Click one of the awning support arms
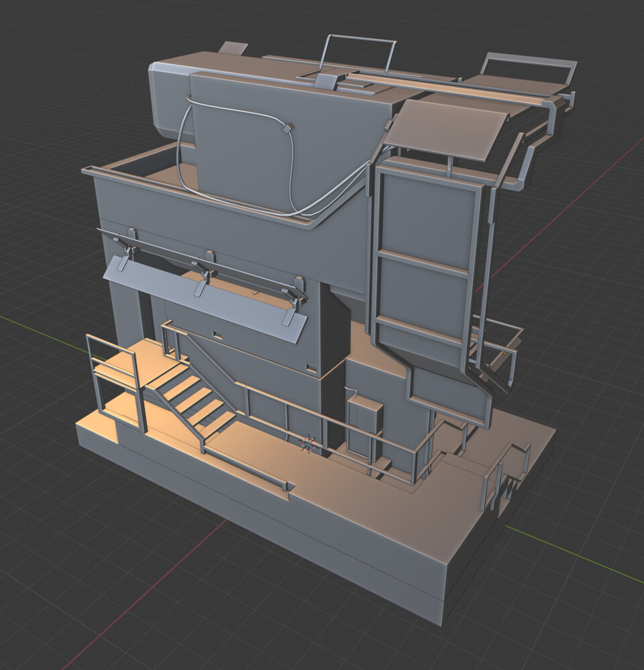Image resolution: width=644 pixels, height=670 pixels. tap(201, 268)
